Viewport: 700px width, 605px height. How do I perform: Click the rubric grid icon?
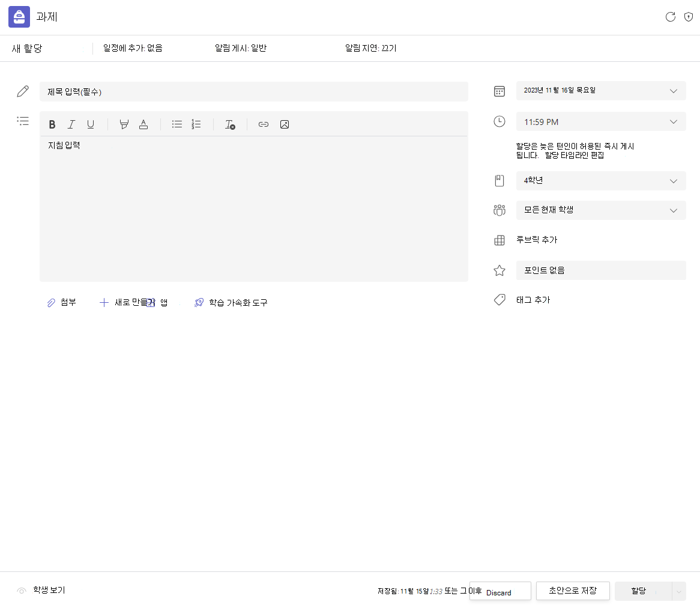coord(499,240)
